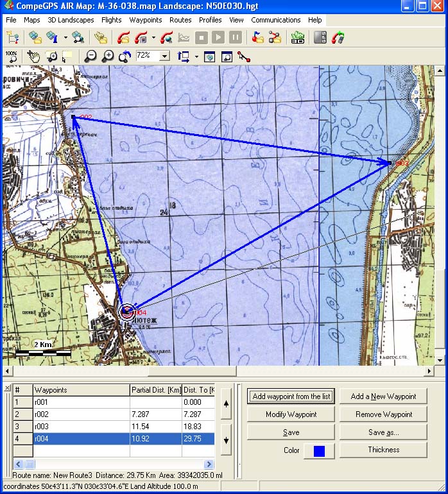
Task: Click the route editing tool icon
Action: coord(243,56)
